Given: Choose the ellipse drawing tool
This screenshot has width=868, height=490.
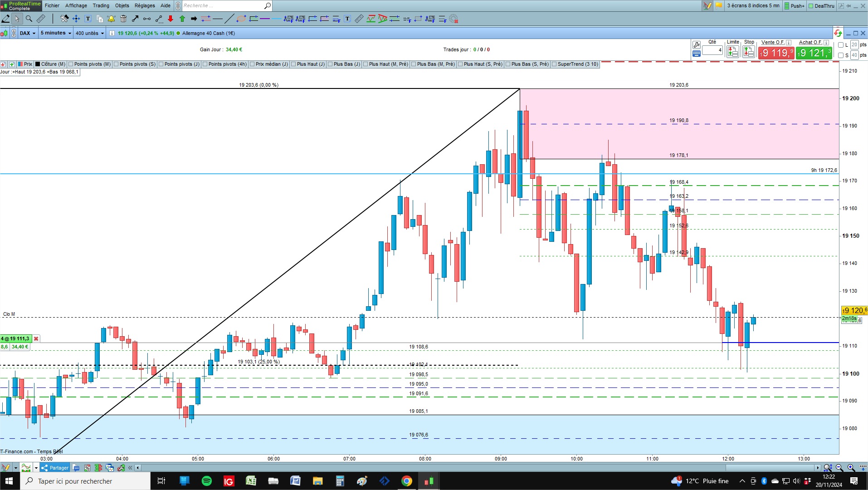Looking at the screenshot, I should point(241,19).
